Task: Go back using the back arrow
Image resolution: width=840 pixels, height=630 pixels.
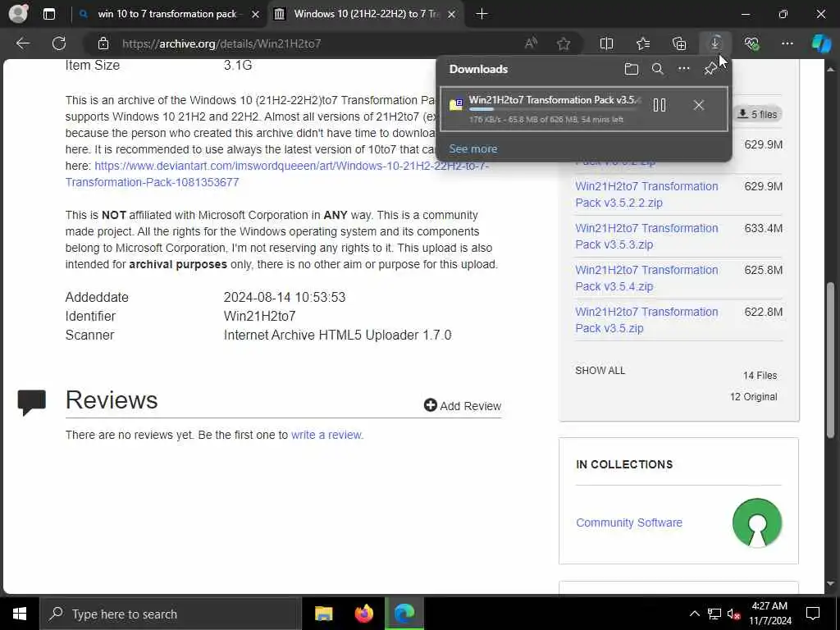Action: [x=22, y=43]
